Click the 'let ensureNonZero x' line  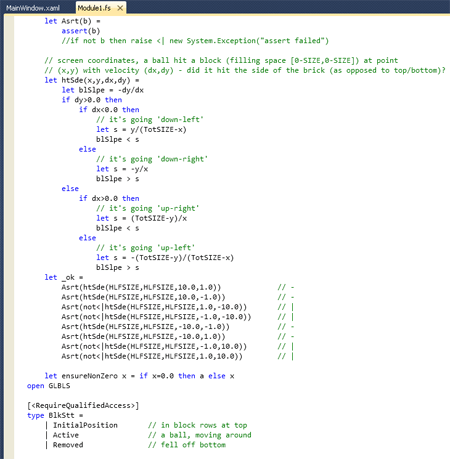pos(139,376)
